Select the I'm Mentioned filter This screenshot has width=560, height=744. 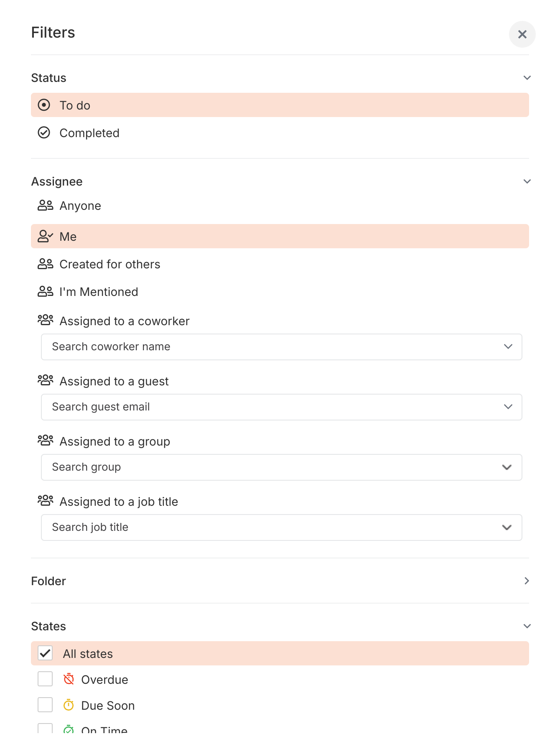[99, 291]
